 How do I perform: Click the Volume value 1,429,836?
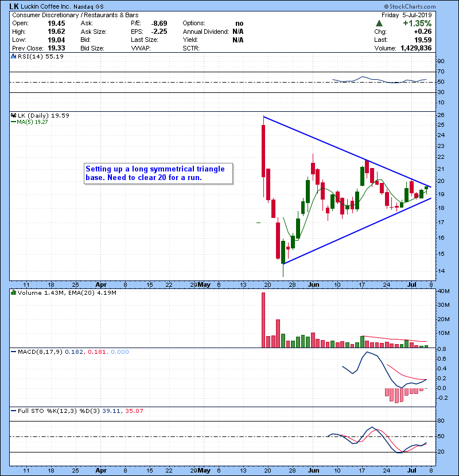click(x=416, y=48)
